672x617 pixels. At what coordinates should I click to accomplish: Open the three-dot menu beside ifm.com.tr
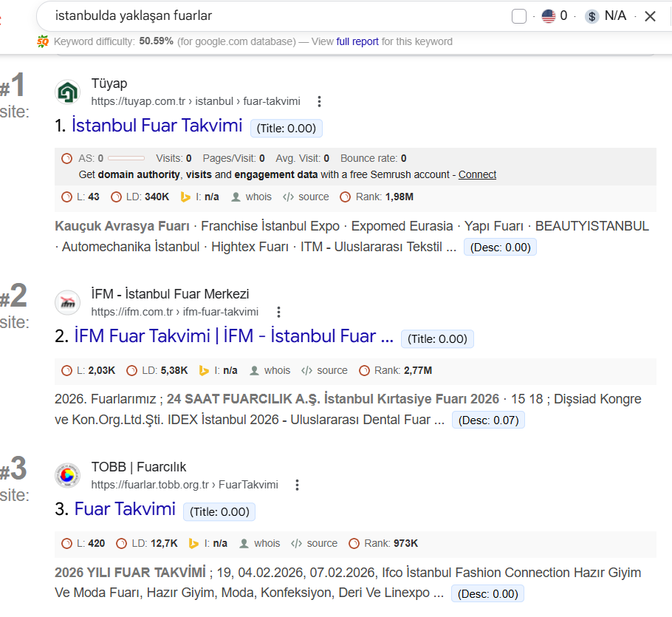pyautogui.click(x=278, y=312)
